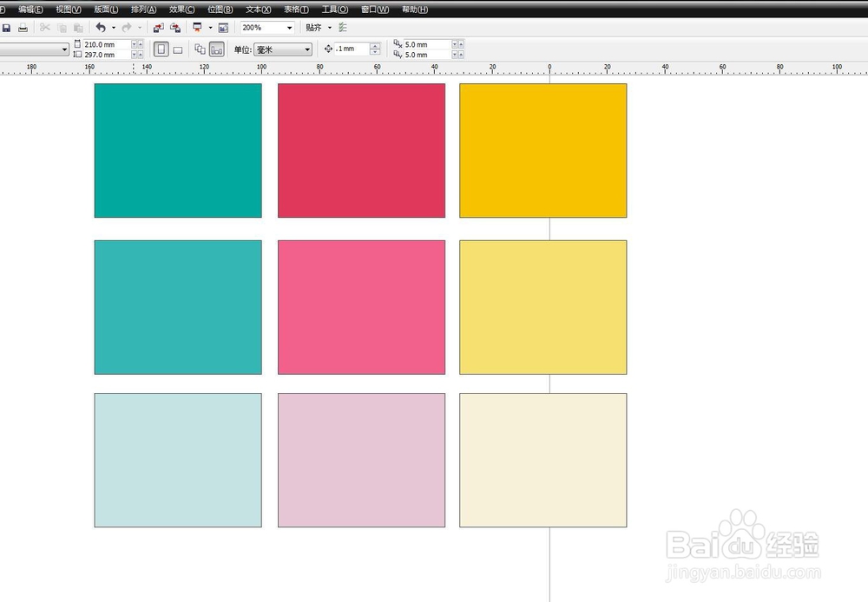Click the page height icon
The height and width of the screenshot is (602, 868).
click(x=77, y=55)
